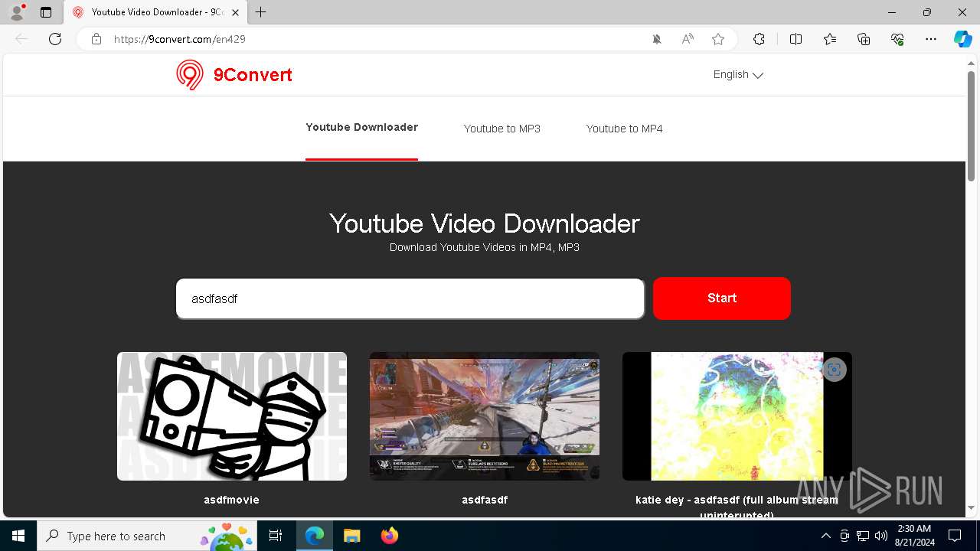Open the English language dropdown
Viewport: 980px width, 551px height.
pyautogui.click(x=738, y=74)
